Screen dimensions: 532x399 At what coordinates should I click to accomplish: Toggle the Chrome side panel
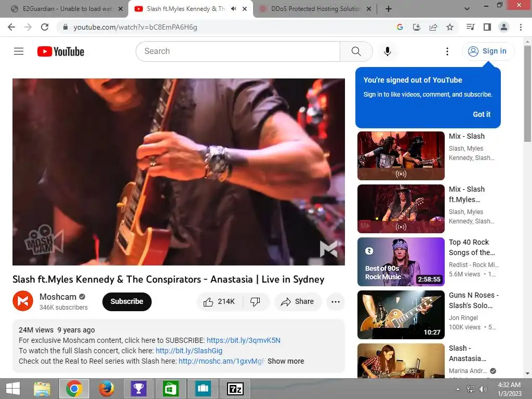487,27
